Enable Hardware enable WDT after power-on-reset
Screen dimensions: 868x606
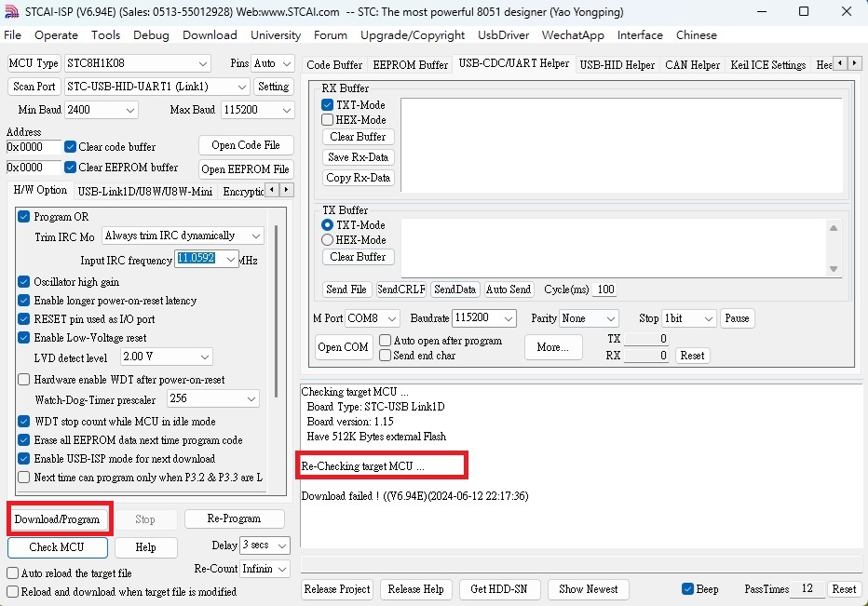(24, 380)
